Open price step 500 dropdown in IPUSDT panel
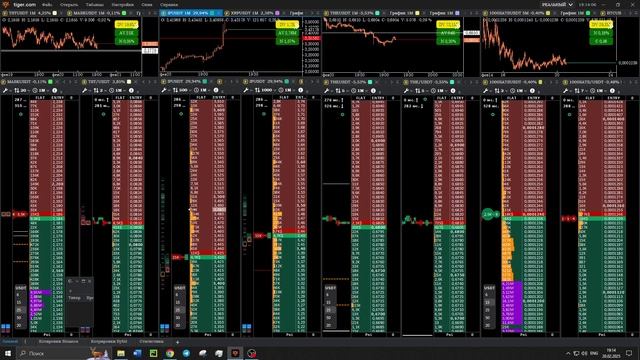 coord(181,90)
